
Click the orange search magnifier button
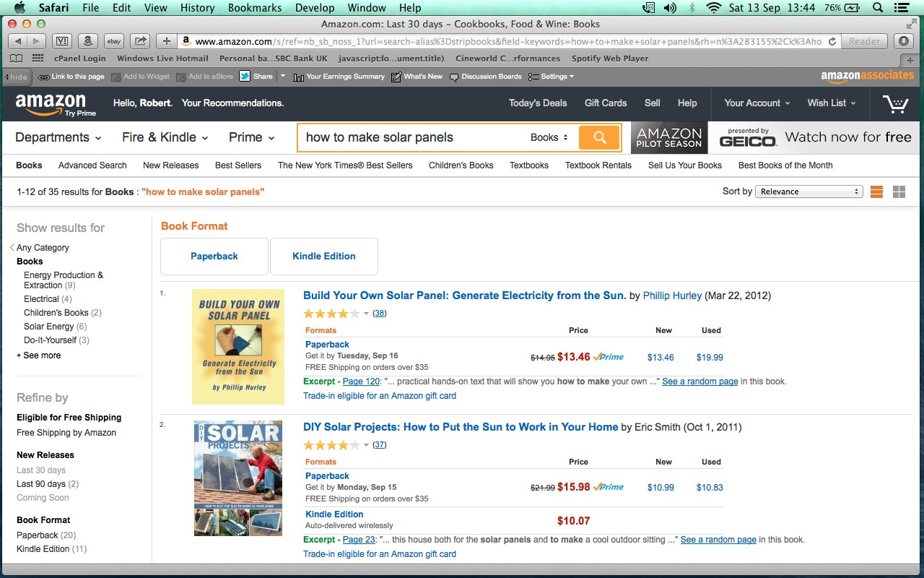599,137
